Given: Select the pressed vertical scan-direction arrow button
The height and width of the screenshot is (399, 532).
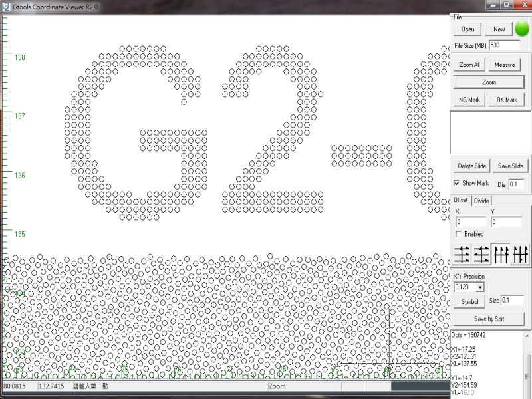Looking at the screenshot, I should [x=501, y=254].
